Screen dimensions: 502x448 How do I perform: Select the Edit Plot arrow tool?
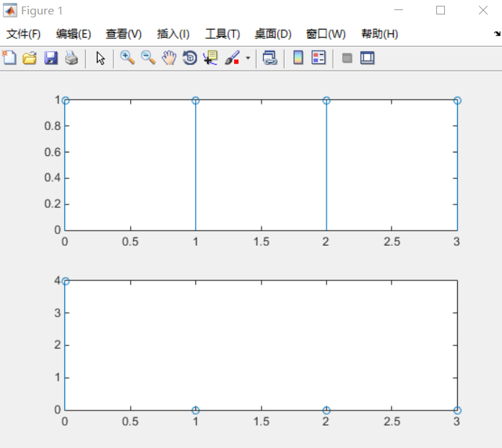[x=100, y=59]
